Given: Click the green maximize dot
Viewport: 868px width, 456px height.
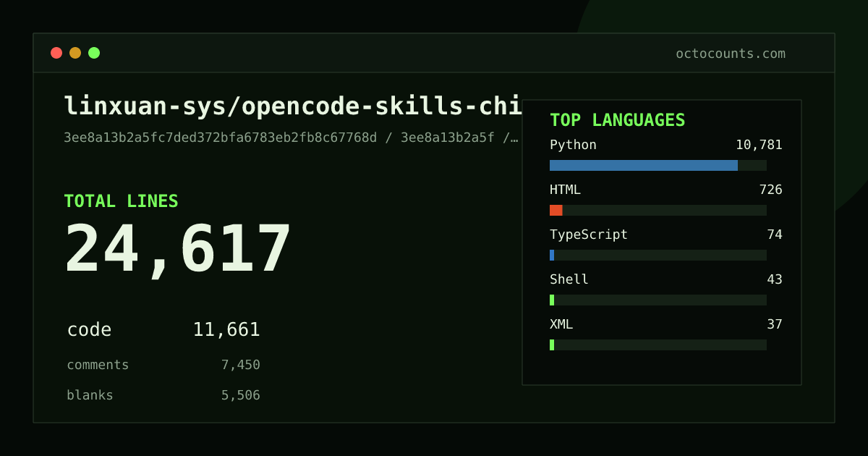Looking at the screenshot, I should tap(94, 53).
